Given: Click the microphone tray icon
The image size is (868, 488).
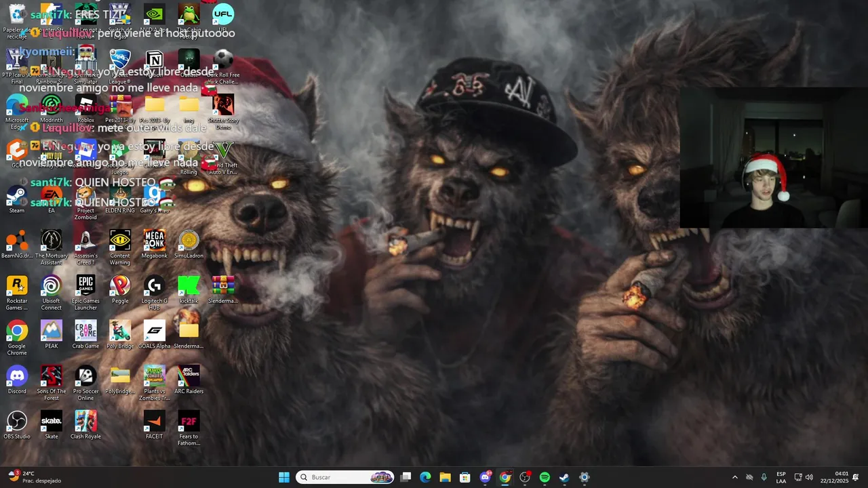Looking at the screenshot, I should point(764,477).
